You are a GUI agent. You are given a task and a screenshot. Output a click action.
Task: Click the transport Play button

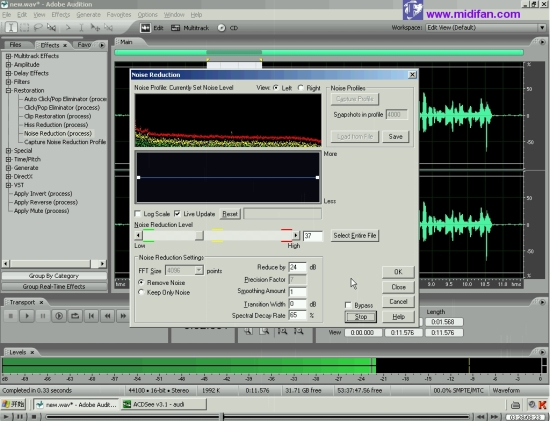27,316
